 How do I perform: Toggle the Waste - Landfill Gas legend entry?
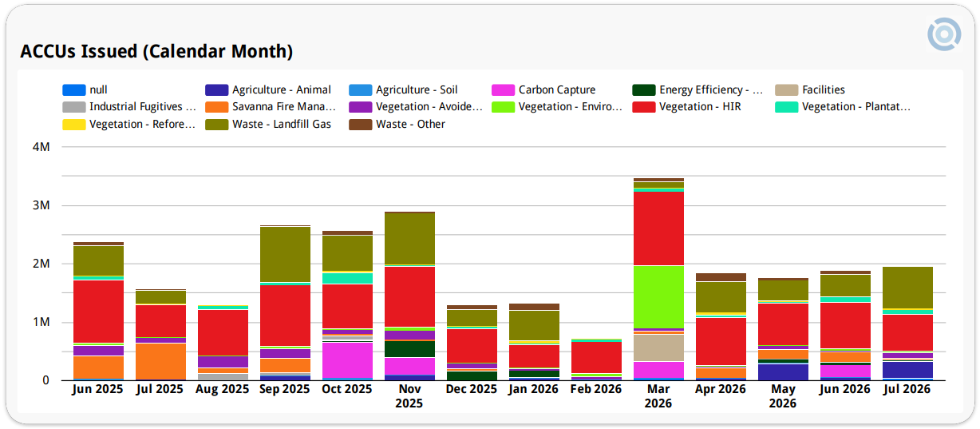(x=268, y=124)
